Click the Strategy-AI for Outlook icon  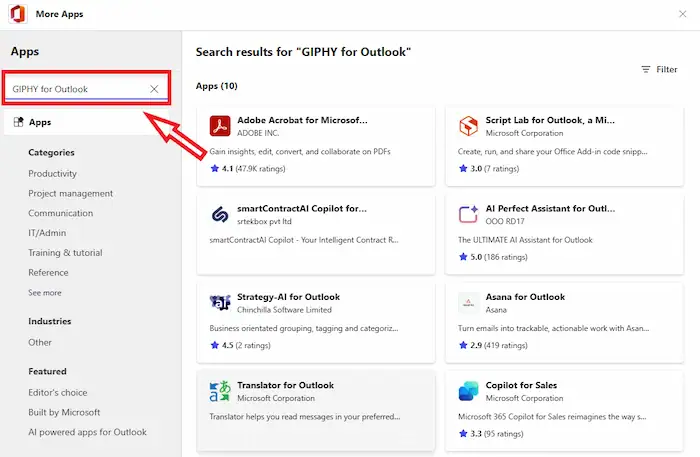[220, 303]
